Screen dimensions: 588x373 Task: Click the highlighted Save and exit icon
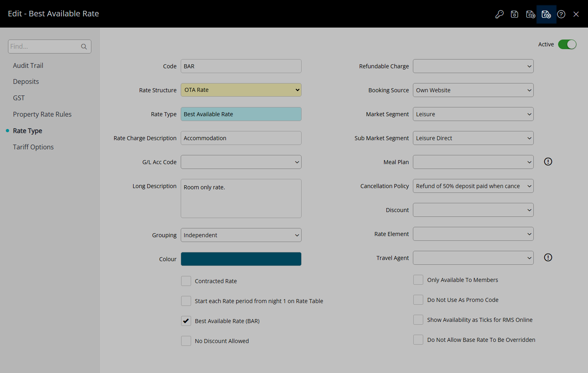click(546, 14)
